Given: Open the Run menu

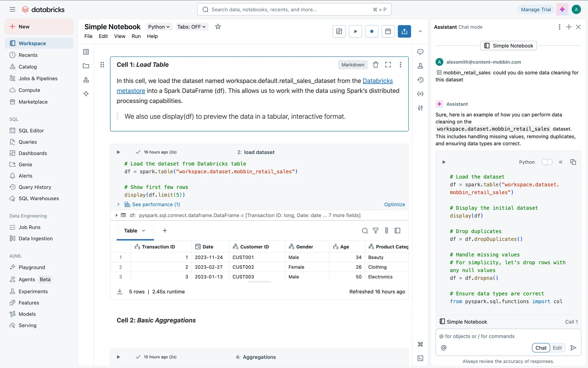Looking at the screenshot, I should [136, 36].
